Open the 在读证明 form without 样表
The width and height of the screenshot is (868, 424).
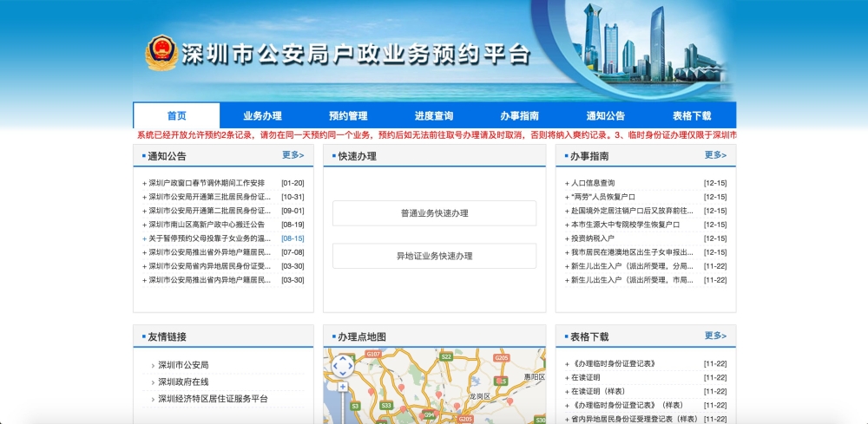click(x=585, y=377)
